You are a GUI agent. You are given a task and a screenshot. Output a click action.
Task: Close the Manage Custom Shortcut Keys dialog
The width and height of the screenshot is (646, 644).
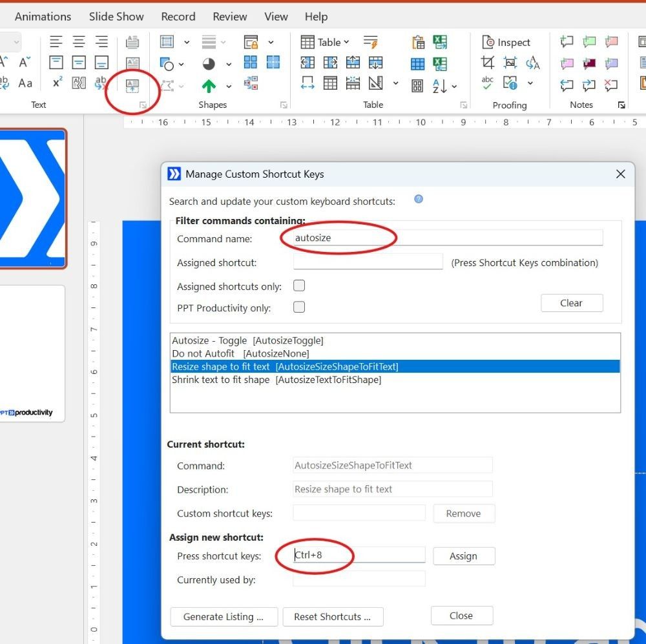(x=620, y=174)
